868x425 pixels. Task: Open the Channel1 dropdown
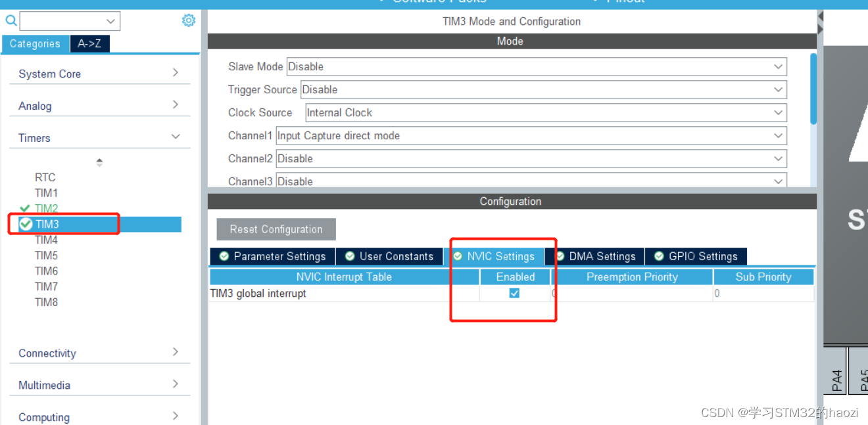point(531,135)
